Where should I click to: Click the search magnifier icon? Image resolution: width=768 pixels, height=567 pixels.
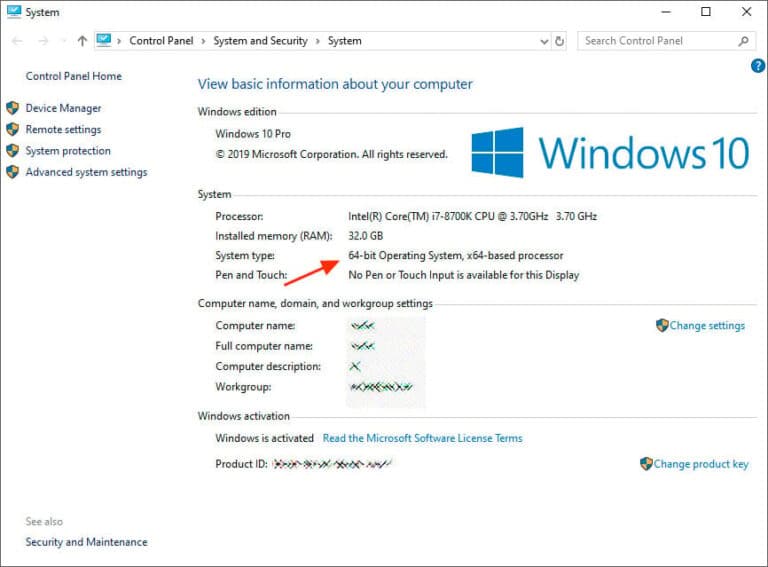(743, 41)
